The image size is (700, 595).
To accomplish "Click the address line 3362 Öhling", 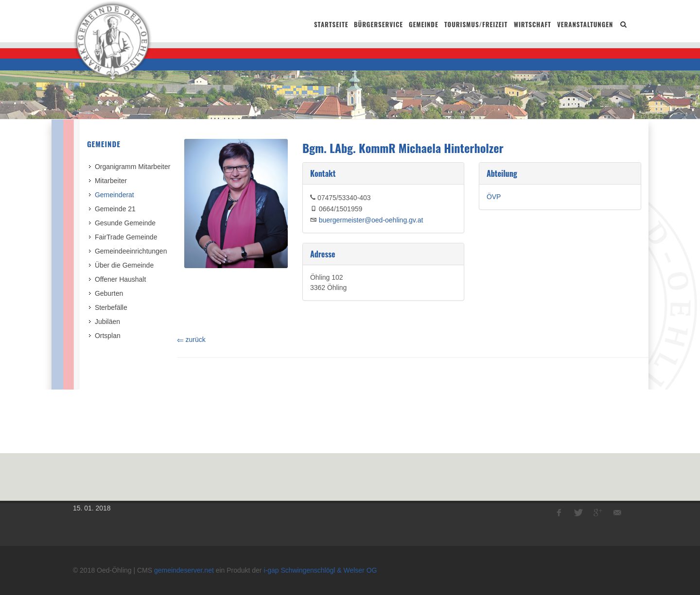I will click(x=328, y=288).
